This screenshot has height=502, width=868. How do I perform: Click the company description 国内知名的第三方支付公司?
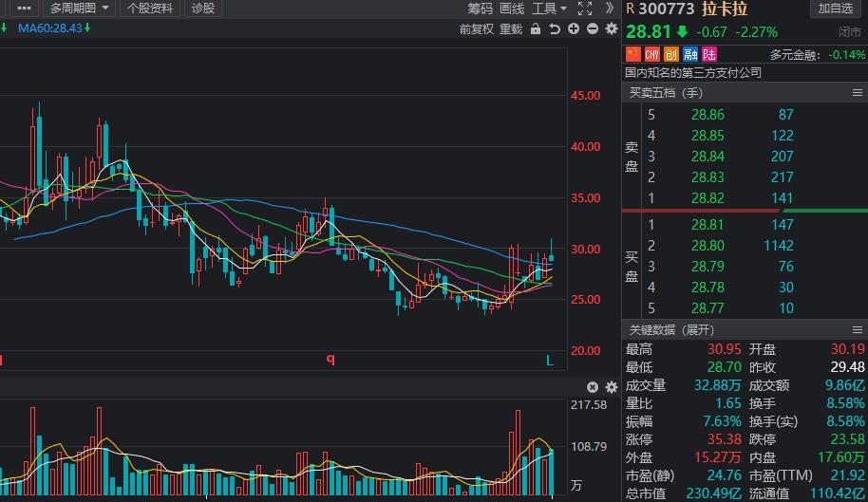693,72
